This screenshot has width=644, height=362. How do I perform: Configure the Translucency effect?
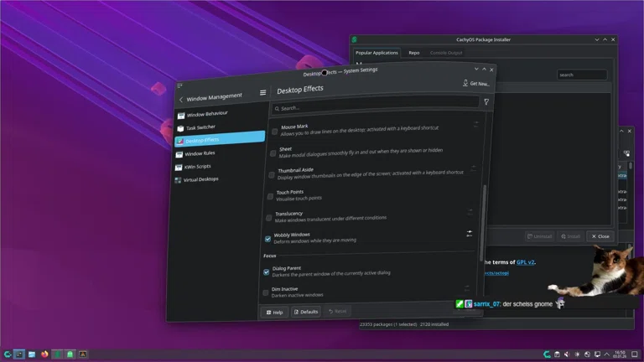470,212
